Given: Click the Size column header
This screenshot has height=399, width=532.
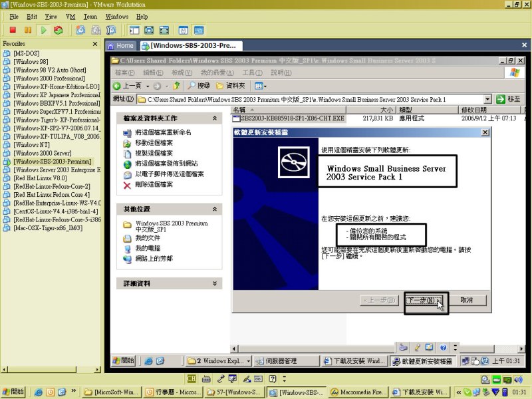Looking at the screenshot, I should (x=371, y=110).
